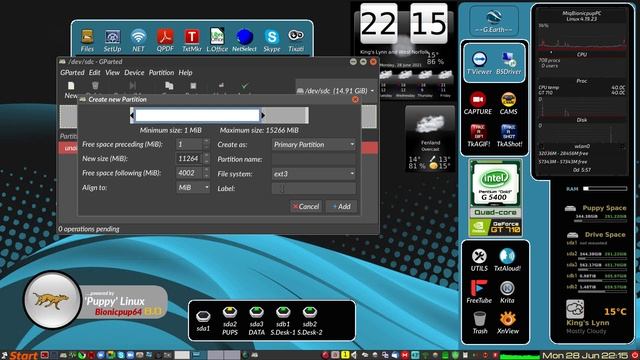The width and height of the screenshot is (640, 360).
Task: Click the Apply checkmark toolbar icon
Action: [244, 86]
